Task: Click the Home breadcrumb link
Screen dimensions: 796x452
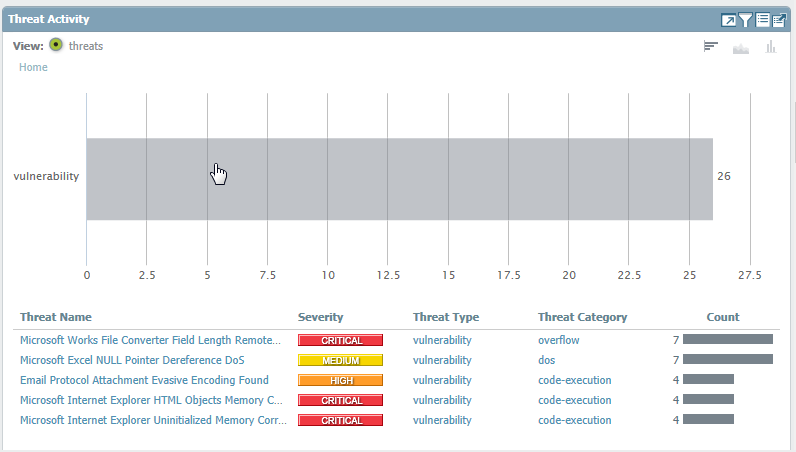Action: [33, 67]
